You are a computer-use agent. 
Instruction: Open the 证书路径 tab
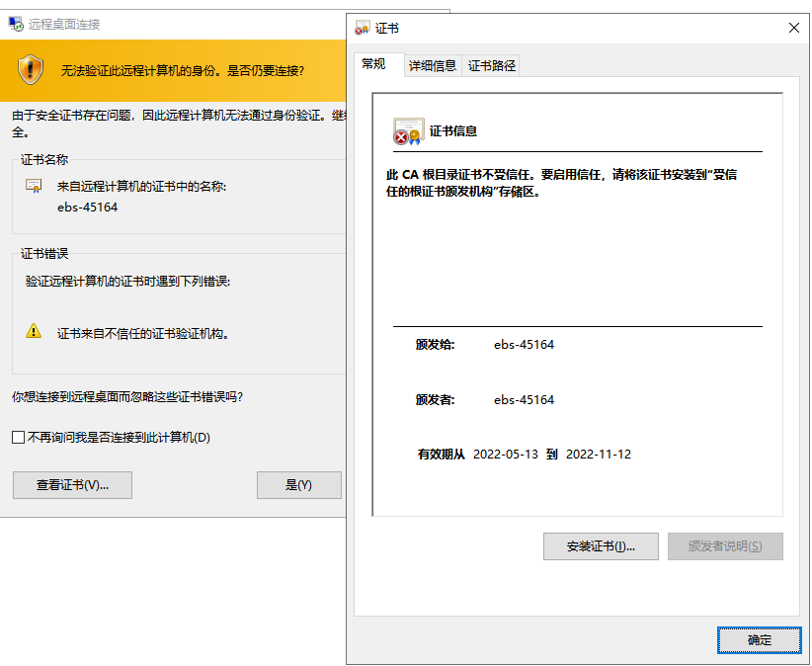tap(492, 66)
